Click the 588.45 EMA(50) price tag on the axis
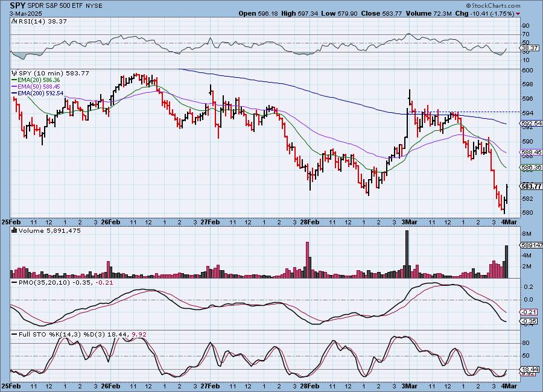The height and width of the screenshot is (392, 543). pyautogui.click(x=531, y=152)
